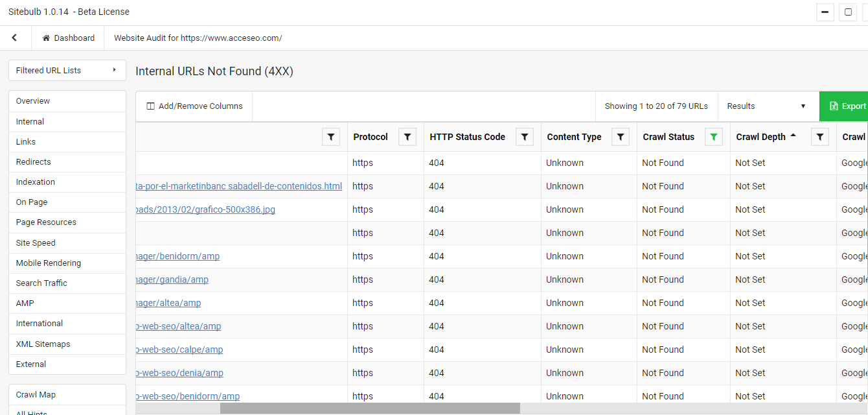Open Add/Remove Columns panel
The width and height of the screenshot is (868, 415).
click(x=194, y=106)
